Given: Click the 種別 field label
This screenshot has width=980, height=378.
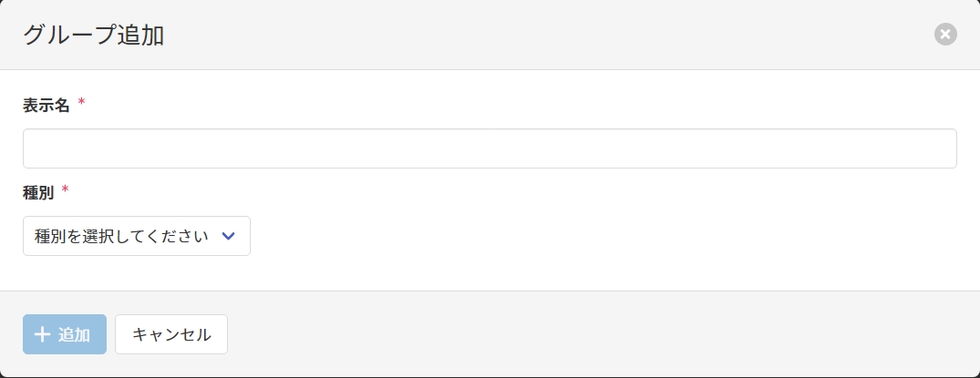Looking at the screenshot, I should point(38,193).
